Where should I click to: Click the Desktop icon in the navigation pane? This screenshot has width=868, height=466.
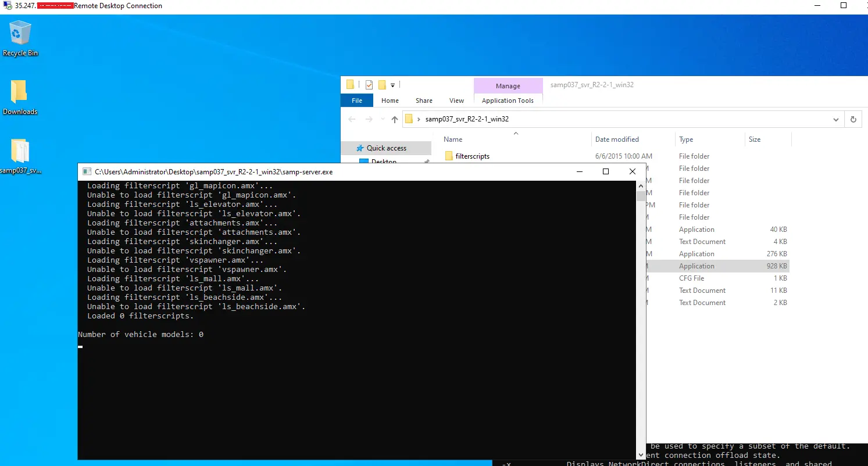point(364,162)
